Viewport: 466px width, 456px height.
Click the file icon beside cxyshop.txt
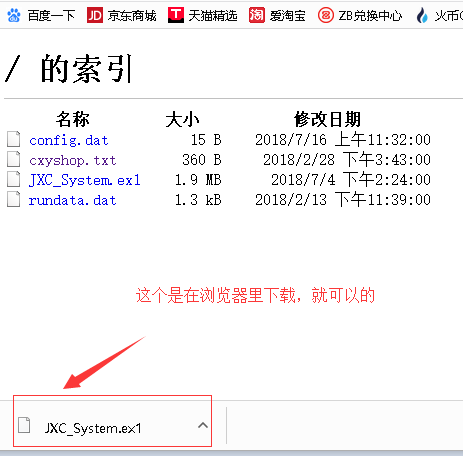14,159
